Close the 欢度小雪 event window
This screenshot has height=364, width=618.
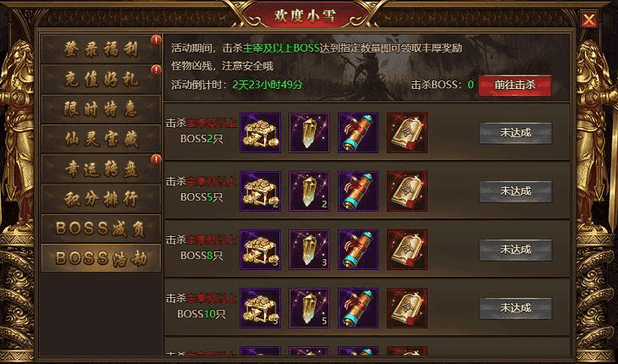pyautogui.click(x=589, y=19)
